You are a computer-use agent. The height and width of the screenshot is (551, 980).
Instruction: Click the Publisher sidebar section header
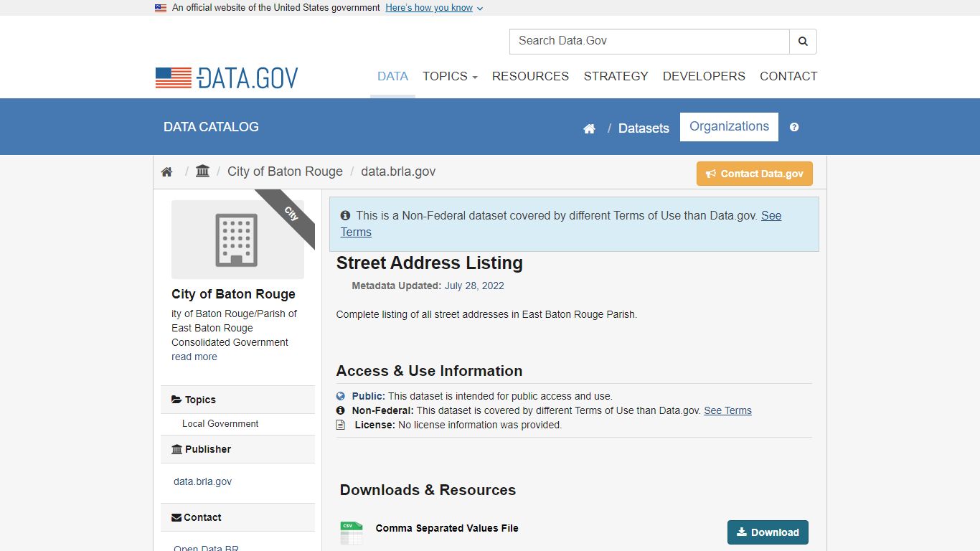click(x=237, y=449)
